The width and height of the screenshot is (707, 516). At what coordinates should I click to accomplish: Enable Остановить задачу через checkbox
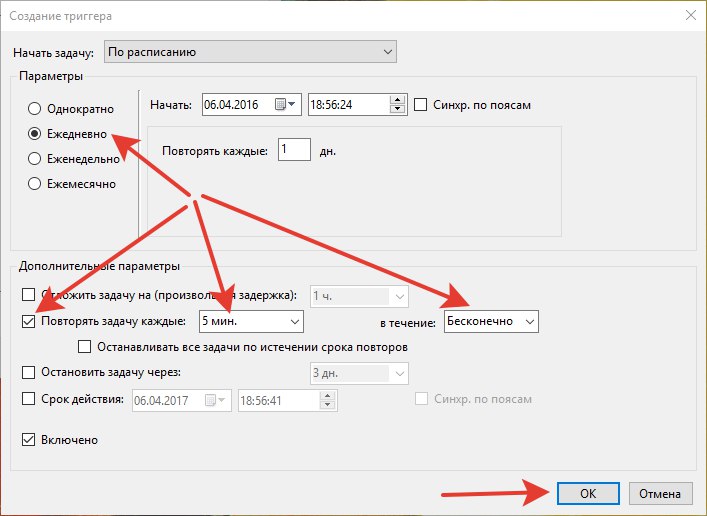pyautogui.click(x=29, y=373)
